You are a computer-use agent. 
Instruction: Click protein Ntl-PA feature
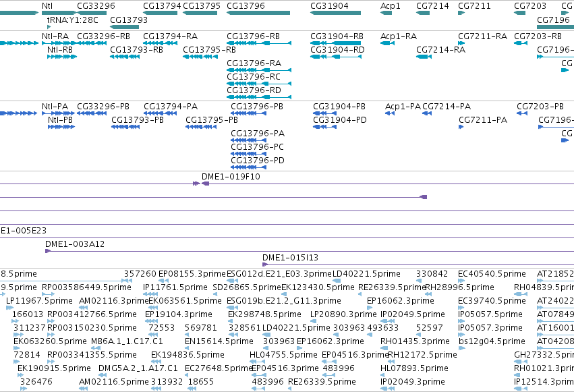pos(59,113)
